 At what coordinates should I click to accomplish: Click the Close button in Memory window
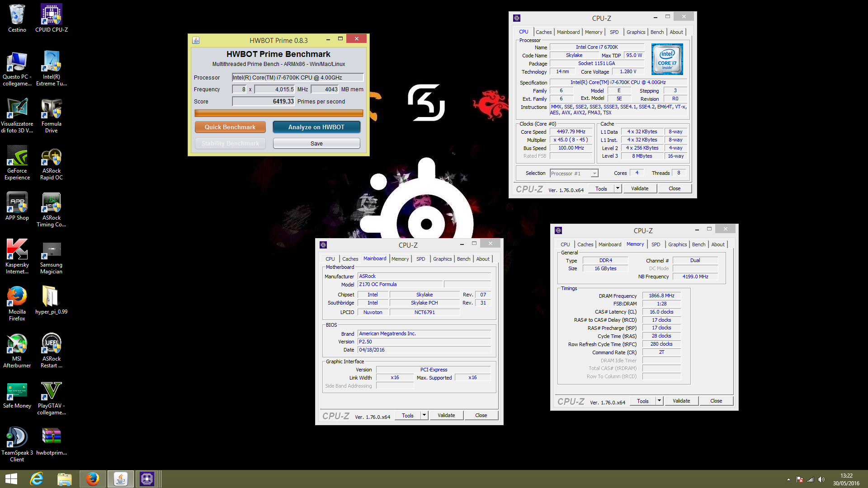[x=716, y=401]
